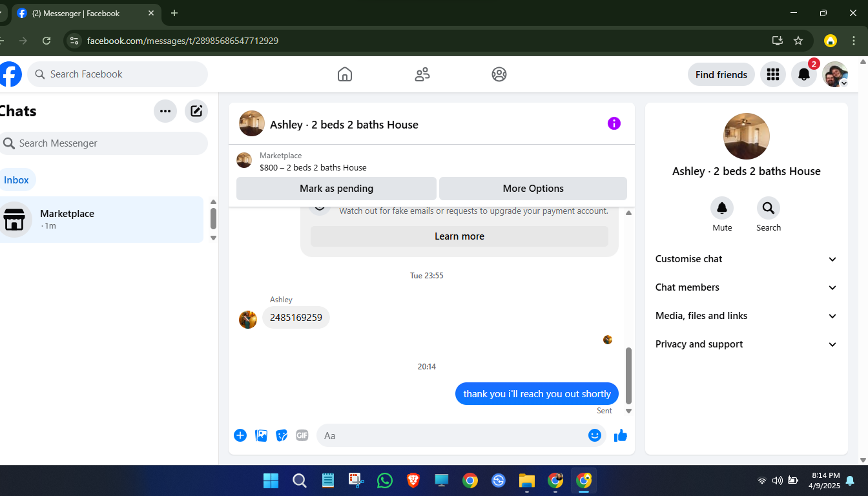Open Windows Start button
The image size is (868, 496).
tap(271, 480)
